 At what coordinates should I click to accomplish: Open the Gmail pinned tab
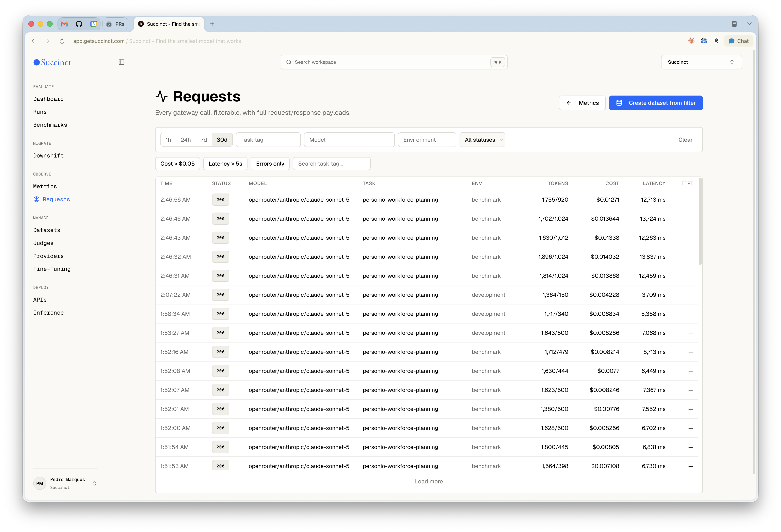coord(65,24)
